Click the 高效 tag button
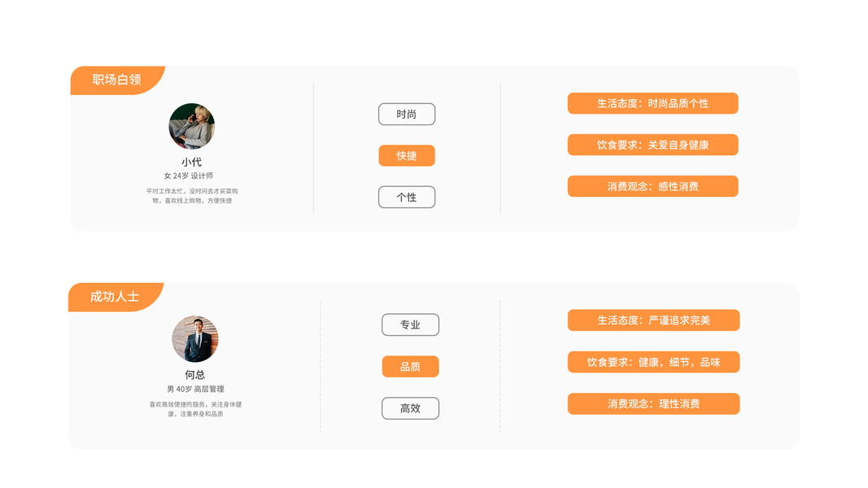 410,408
